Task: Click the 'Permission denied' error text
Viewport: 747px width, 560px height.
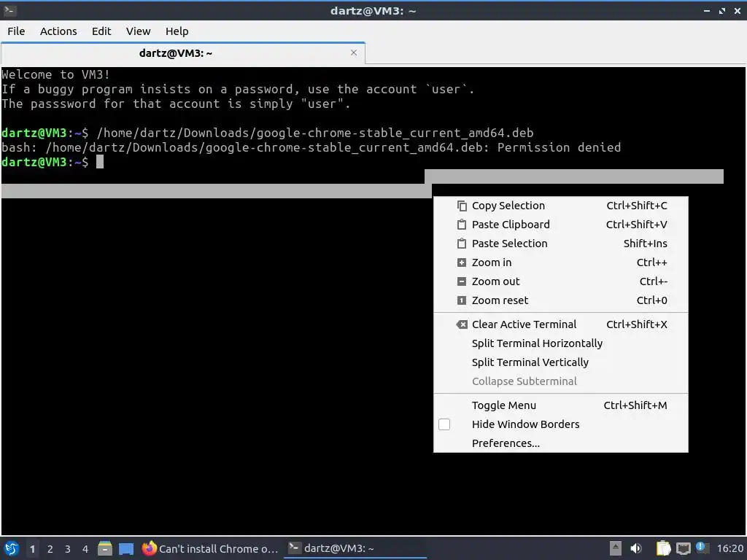Action: tap(559, 147)
